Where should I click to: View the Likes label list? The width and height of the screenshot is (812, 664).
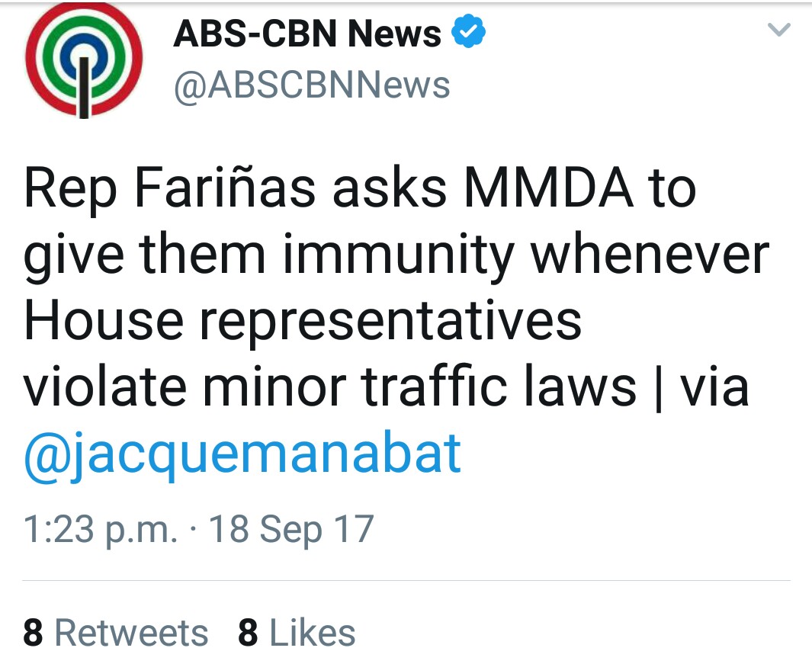tap(313, 633)
